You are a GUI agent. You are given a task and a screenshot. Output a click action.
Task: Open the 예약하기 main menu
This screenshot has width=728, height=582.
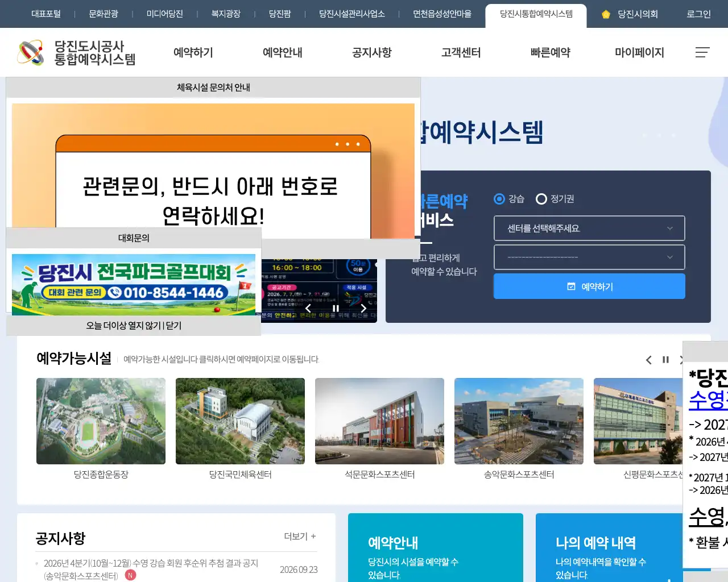pyautogui.click(x=193, y=52)
